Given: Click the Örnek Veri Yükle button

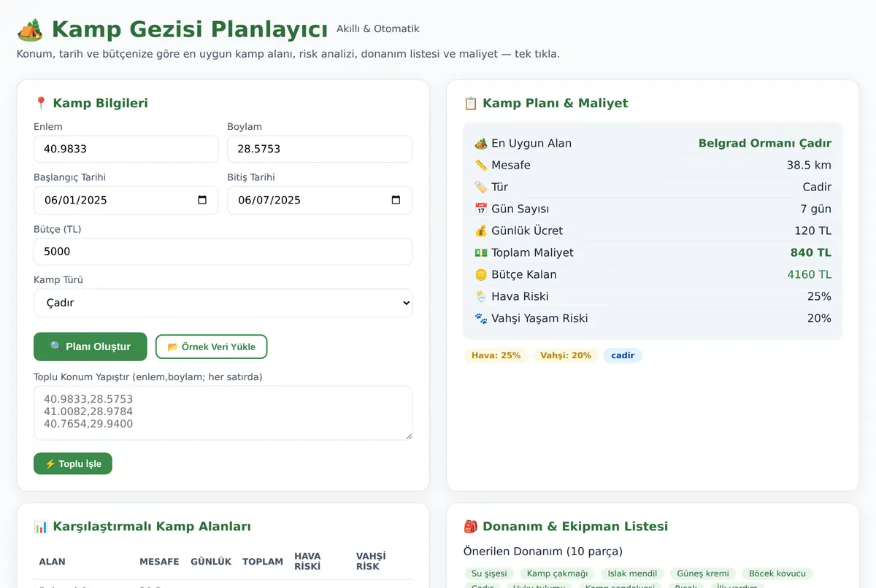Looking at the screenshot, I should (212, 347).
